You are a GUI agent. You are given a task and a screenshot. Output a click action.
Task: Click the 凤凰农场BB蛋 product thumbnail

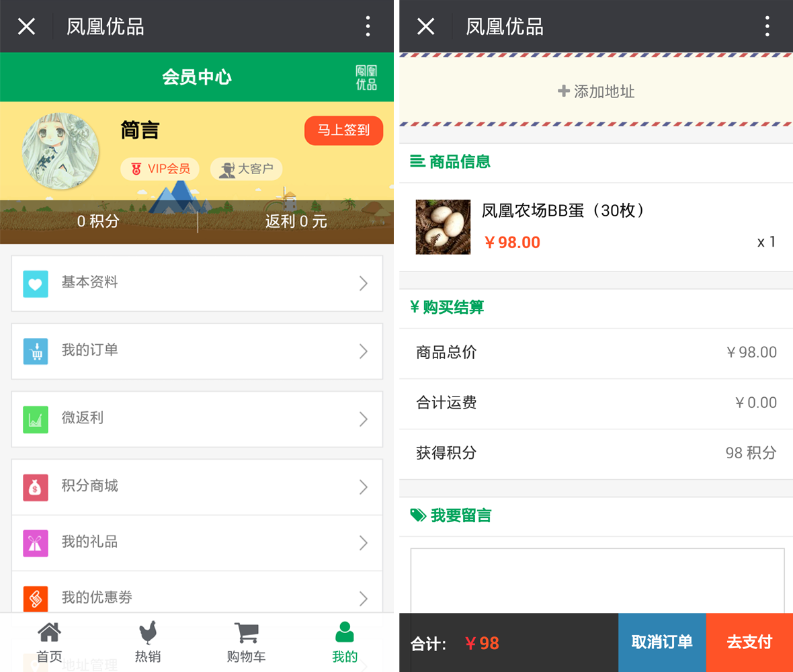443,227
